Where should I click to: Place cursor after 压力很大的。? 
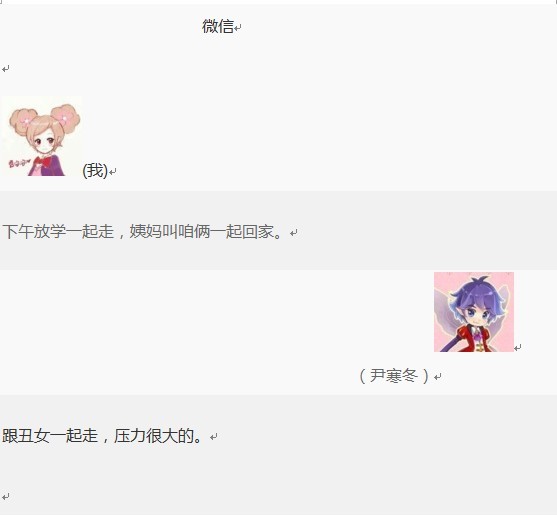[x=205, y=436]
